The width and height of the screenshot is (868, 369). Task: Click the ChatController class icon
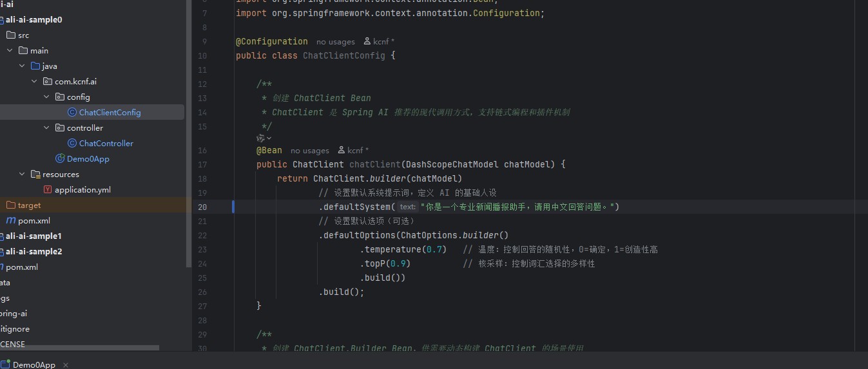click(72, 144)
